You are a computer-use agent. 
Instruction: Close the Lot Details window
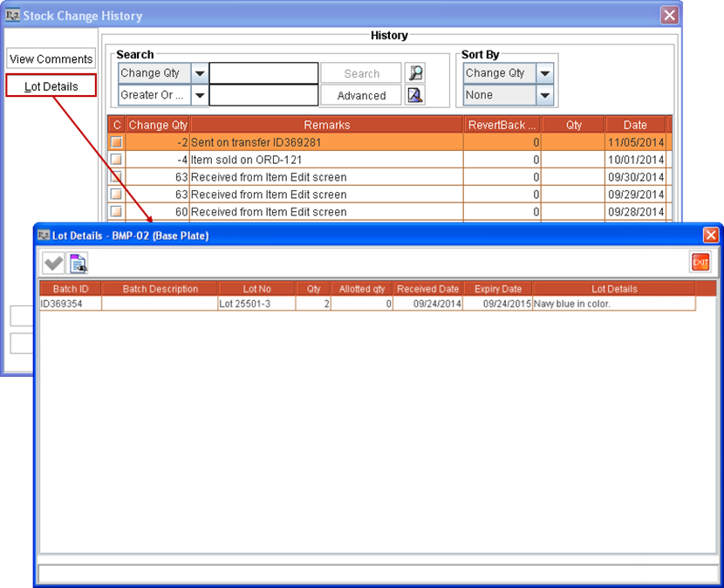[711, 235]
